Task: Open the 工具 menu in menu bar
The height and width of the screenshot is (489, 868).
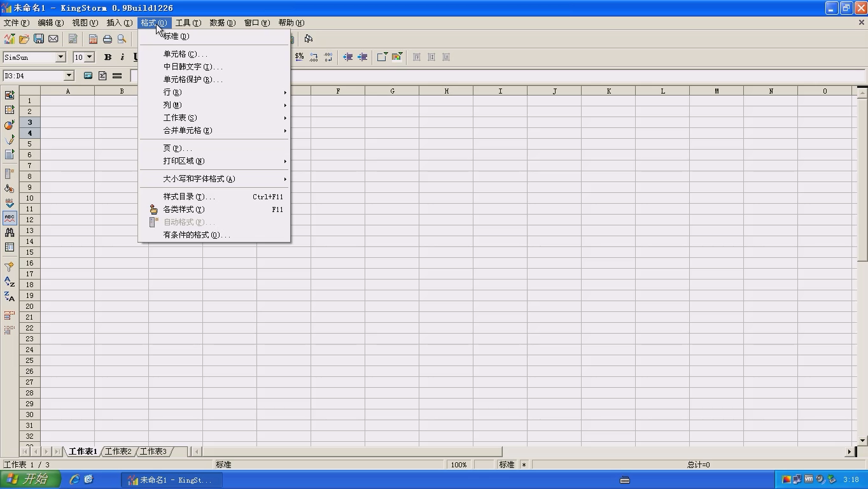Action: click(188, 23)
